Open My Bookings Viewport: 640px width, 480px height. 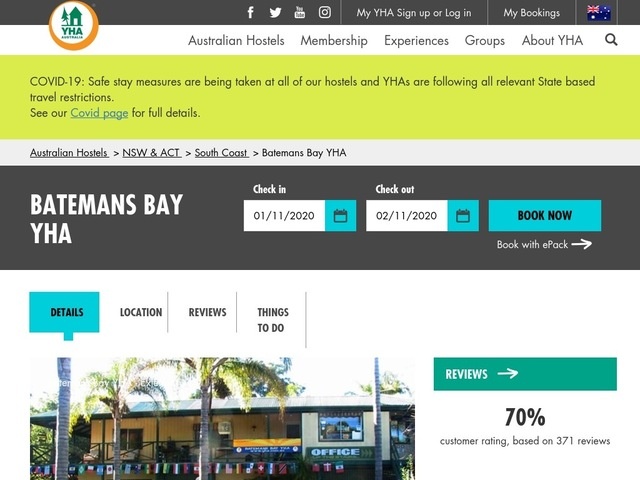click(x=531, y=13)
